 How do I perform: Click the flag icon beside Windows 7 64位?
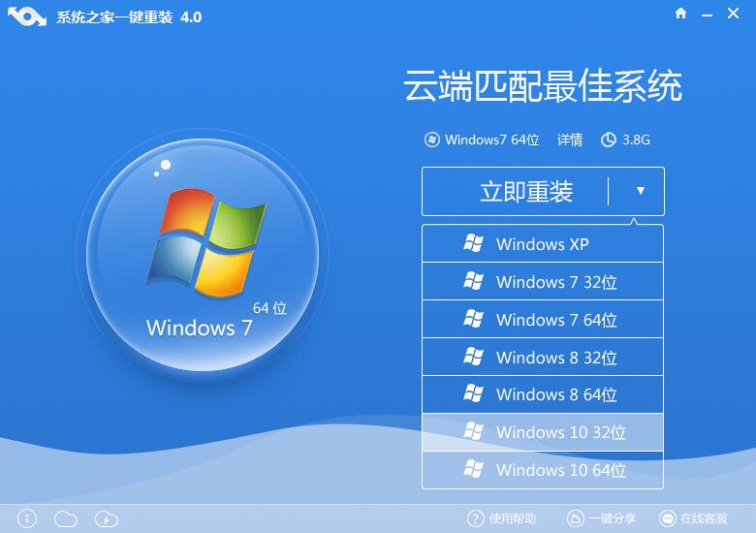click(473, 319)
